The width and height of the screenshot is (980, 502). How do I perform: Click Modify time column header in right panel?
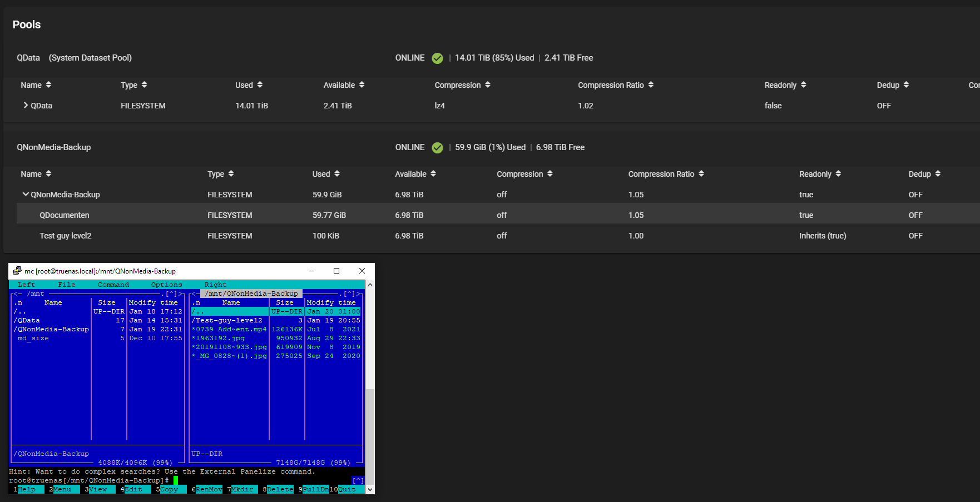(x=331, y=302)
